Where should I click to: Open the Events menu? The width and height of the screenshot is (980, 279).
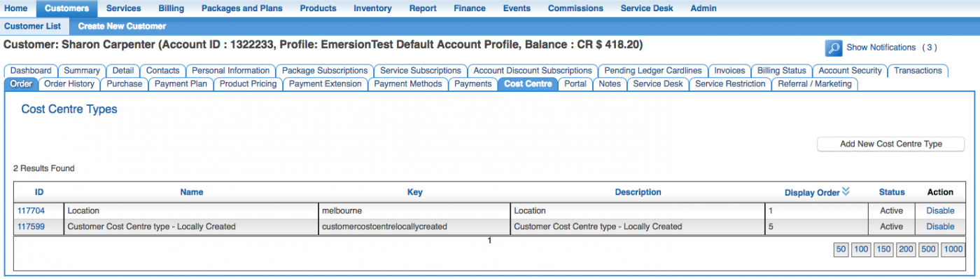(x=517, y=8)
